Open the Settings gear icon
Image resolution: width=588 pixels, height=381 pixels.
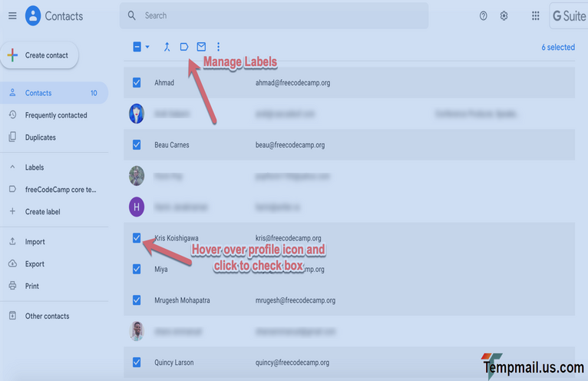(x=504, y=15)
